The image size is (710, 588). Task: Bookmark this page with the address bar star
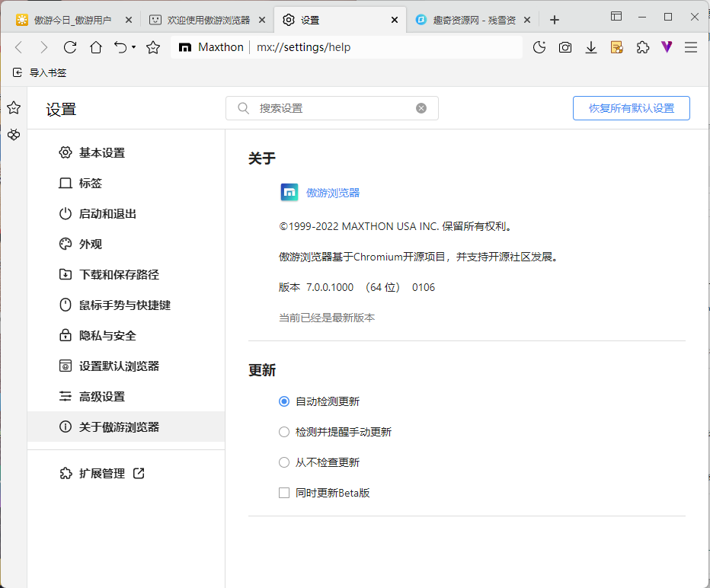click(x=152, y=46)
